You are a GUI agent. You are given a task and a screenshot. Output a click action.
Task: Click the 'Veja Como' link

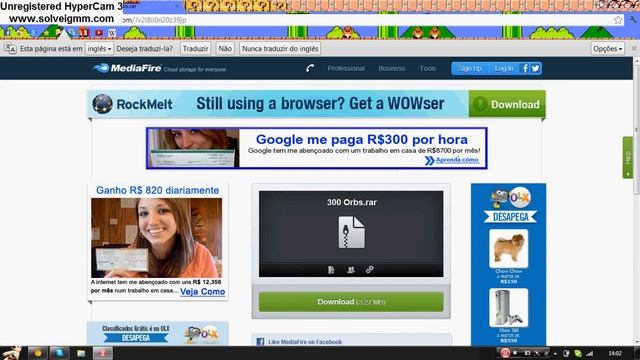coord(202,291)
